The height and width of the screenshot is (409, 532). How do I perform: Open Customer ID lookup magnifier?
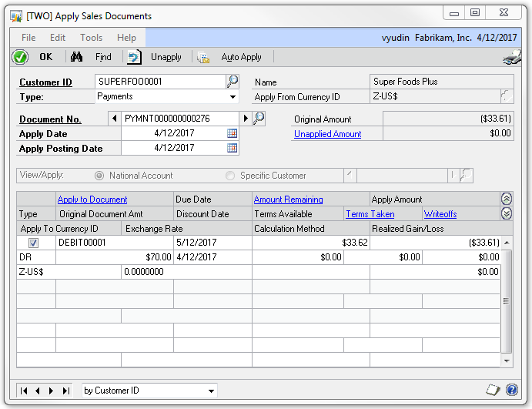(x=232, y=82)
